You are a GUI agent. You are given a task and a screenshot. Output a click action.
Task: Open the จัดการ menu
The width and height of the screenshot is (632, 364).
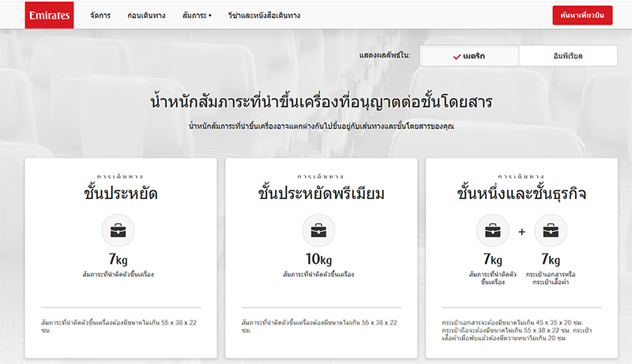[100, 15]
